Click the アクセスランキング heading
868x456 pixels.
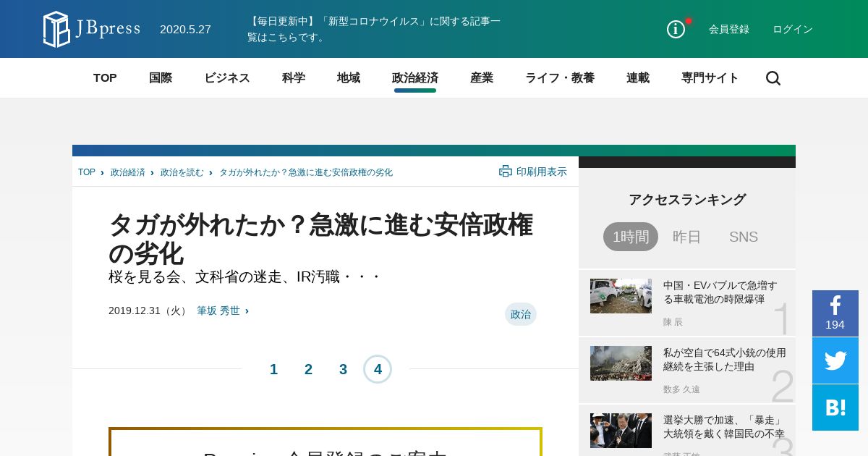[x=687, y=200]
